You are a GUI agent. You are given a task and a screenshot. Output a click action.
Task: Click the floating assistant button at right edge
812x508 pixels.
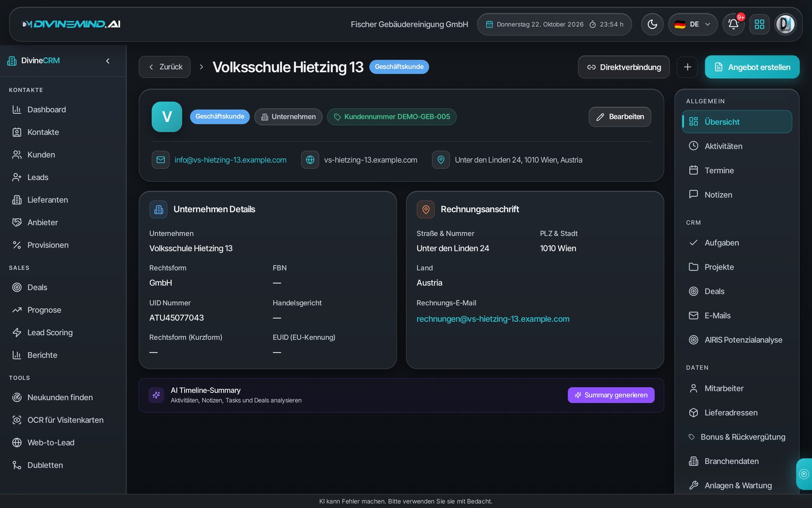point(804,474)
